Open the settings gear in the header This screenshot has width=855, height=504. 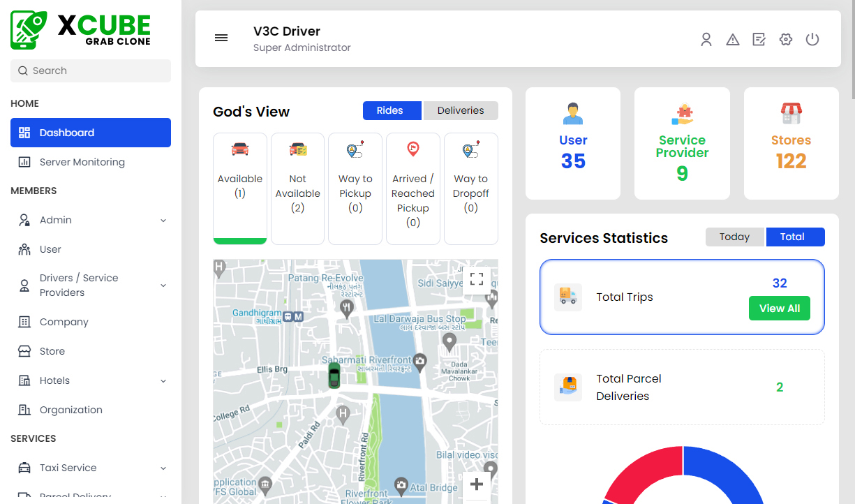(786, 40)
